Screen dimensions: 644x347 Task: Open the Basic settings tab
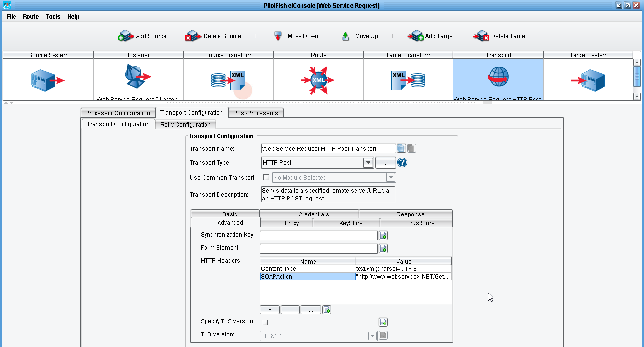(x=225, y=214)
